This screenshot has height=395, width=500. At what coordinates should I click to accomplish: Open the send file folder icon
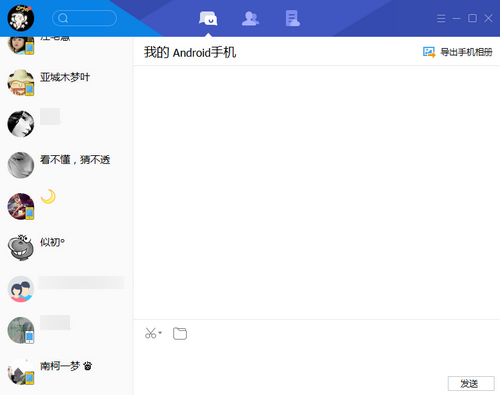click(180, 333)
